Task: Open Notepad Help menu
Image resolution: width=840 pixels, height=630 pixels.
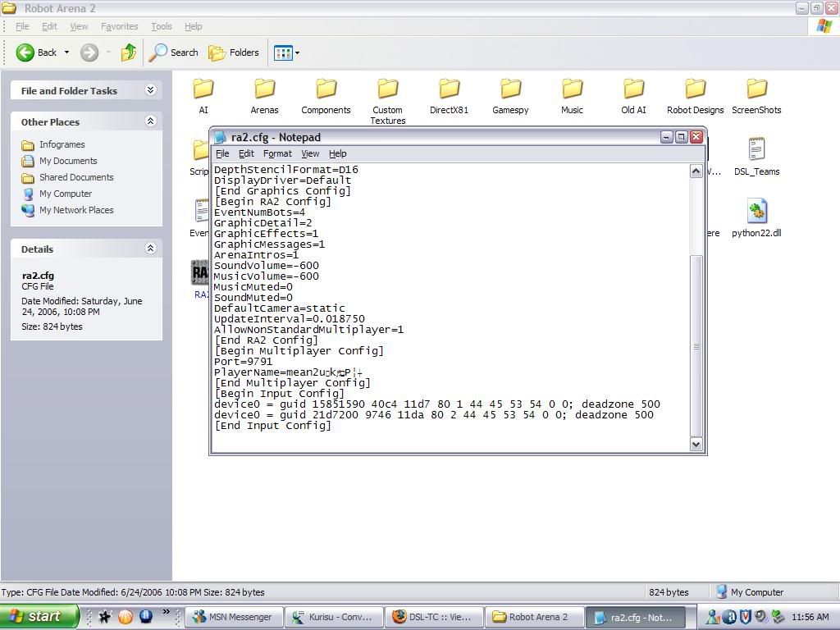Action: (337, 153)
